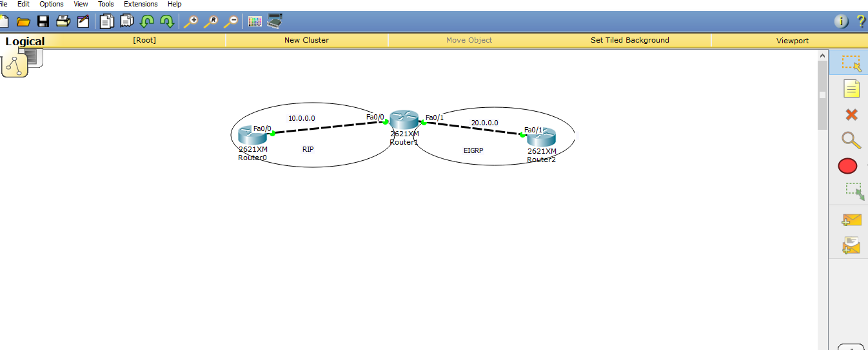Open the Extensions menu
This screenshot has height=350, width=868.
pos(141,4)
